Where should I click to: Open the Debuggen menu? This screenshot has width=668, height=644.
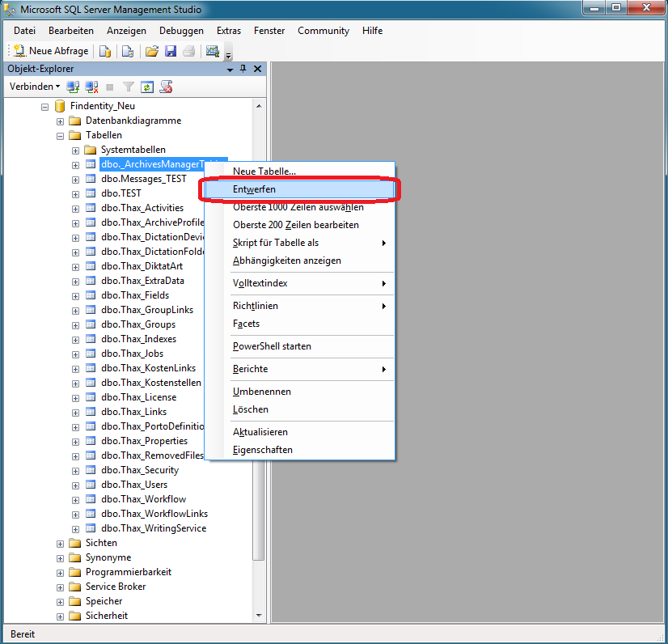[x=181, y=31]
